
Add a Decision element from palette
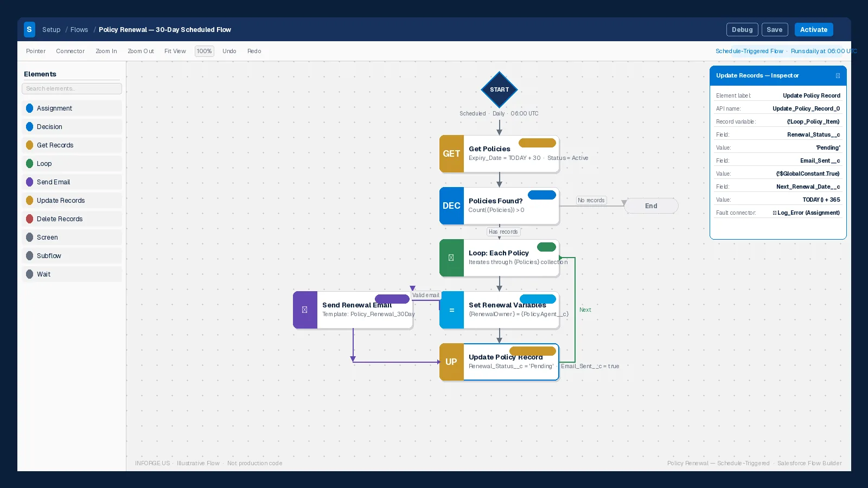pos(72,127)
